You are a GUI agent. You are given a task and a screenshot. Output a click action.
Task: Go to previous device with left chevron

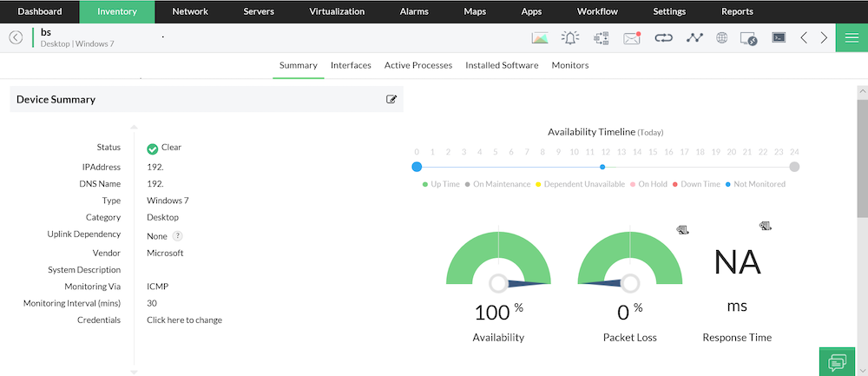click(x=804, y=37)
